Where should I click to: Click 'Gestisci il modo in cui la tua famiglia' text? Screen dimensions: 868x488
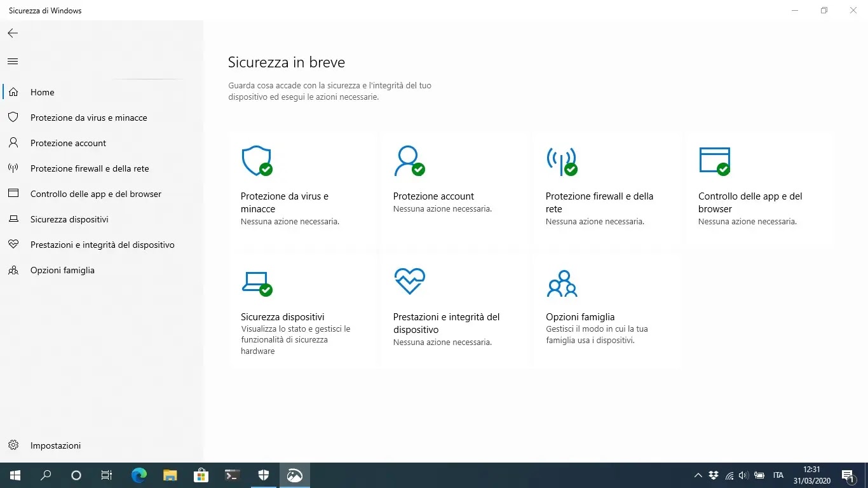coord(597,334)
